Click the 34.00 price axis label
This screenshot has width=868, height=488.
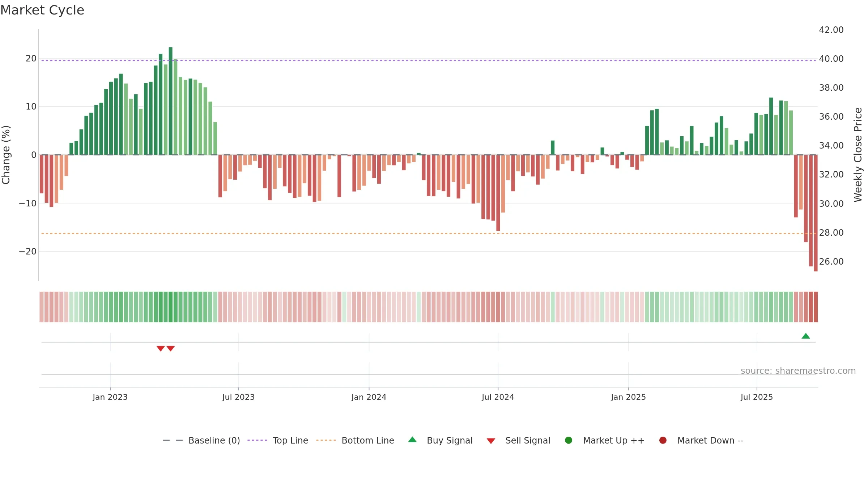831,146
